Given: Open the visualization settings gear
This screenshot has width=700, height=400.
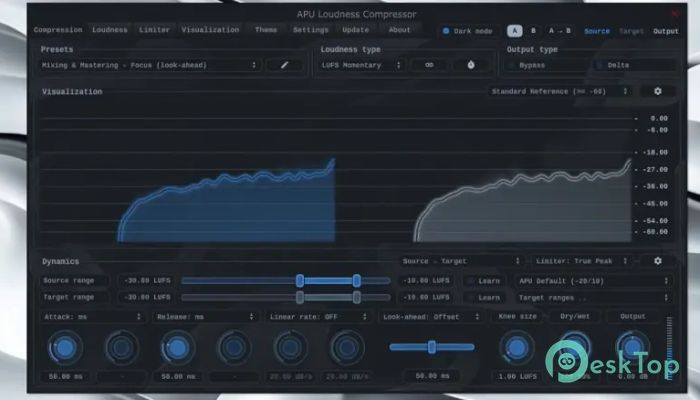Looking at the screenshot, I should (x=657, y=91).
